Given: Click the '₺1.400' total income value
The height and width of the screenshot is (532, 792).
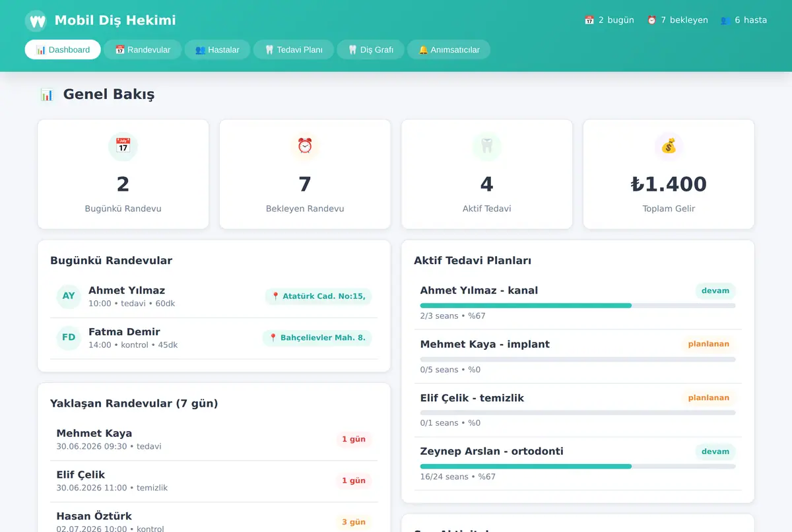Looking at the screenshot, I should [x=669, y=184].
